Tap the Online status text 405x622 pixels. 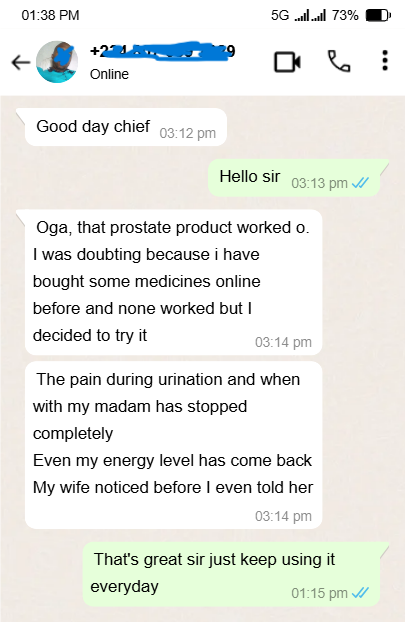click(x=109, y=74)
